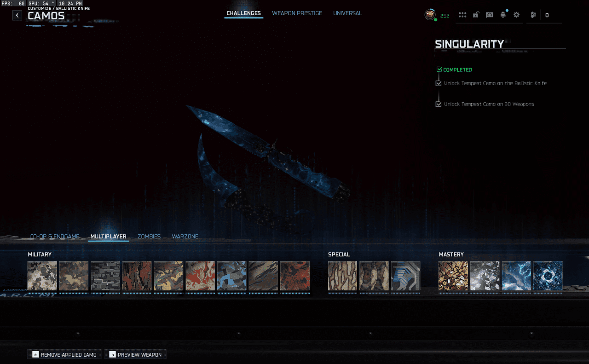Select the Singularity mastery camo swatch
589x364 pixels.
(548, 276)
